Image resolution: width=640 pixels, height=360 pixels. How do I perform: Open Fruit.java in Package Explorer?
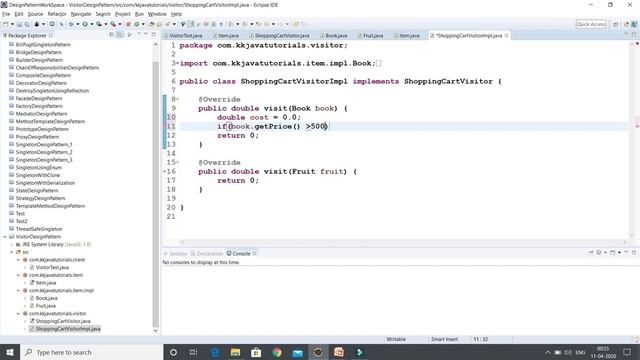coord(46,306)
